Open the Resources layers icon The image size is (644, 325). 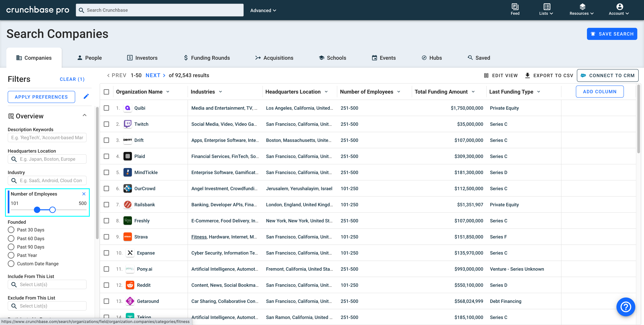tap(582, 7)
